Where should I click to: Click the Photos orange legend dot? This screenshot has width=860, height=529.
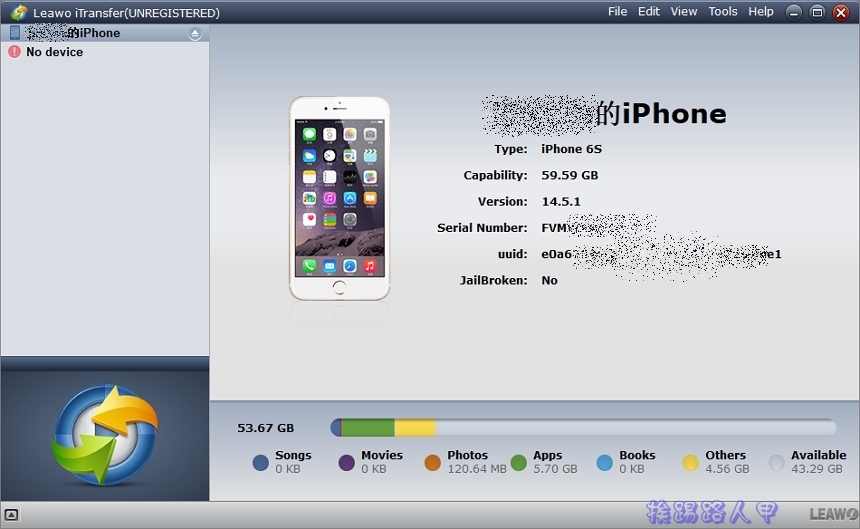tap(433, 463)
